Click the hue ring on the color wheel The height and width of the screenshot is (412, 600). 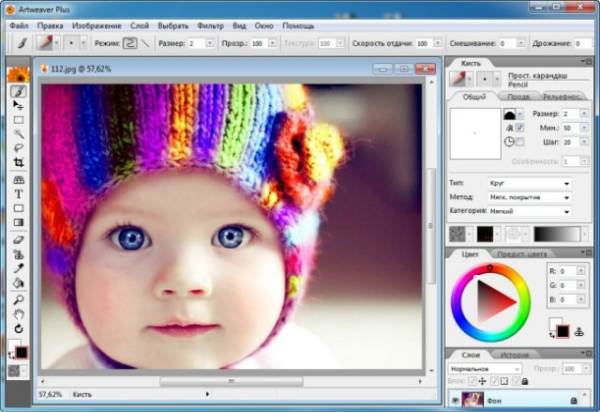pyautogui.click(x=489, y=272)
